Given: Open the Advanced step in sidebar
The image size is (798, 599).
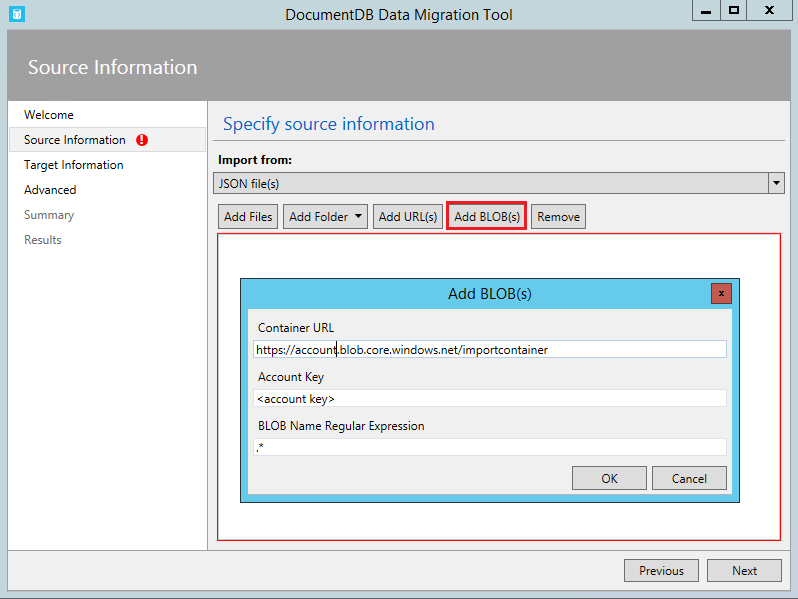Looking at the screenshot, I should pyautogui.click(x=50, y=190).
